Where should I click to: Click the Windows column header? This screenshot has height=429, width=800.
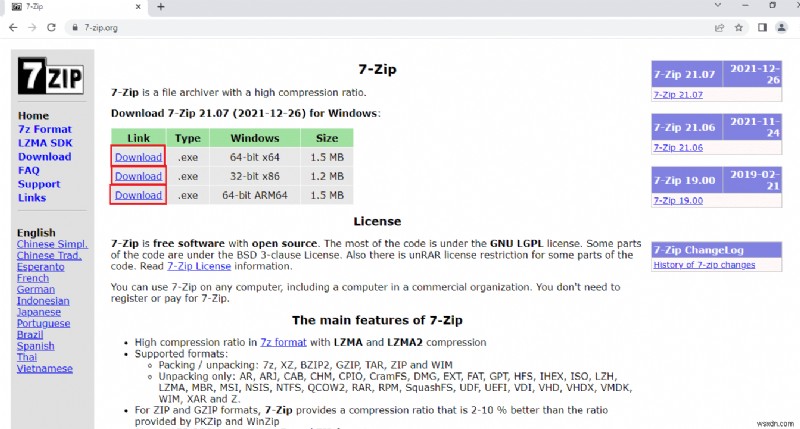(255, 138)
